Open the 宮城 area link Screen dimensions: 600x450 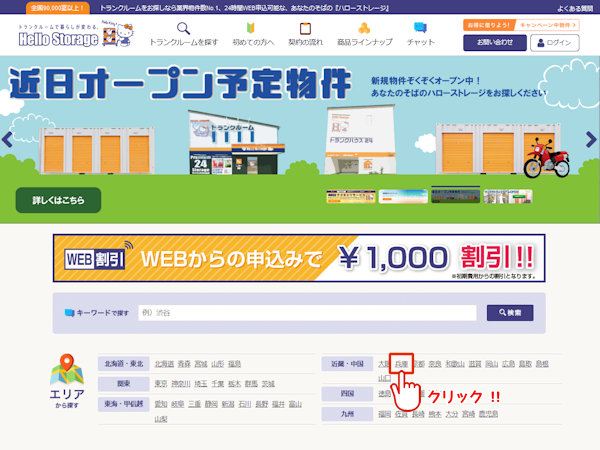(x=201, y=364)
